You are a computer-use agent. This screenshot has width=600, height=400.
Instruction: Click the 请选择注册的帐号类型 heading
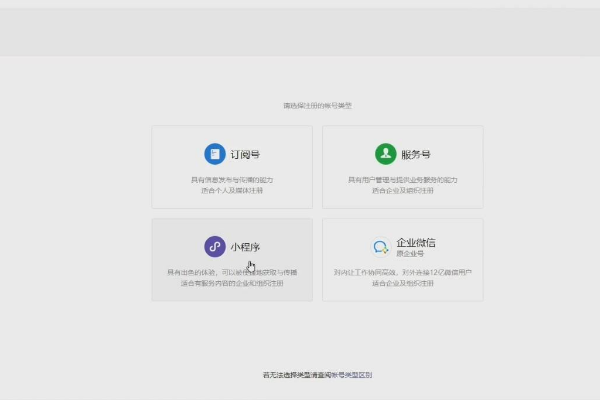click(317, 105)
